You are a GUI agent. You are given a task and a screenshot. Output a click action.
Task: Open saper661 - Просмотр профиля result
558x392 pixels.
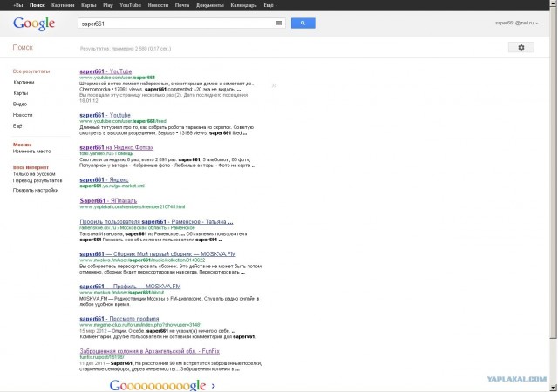point(119,319)
